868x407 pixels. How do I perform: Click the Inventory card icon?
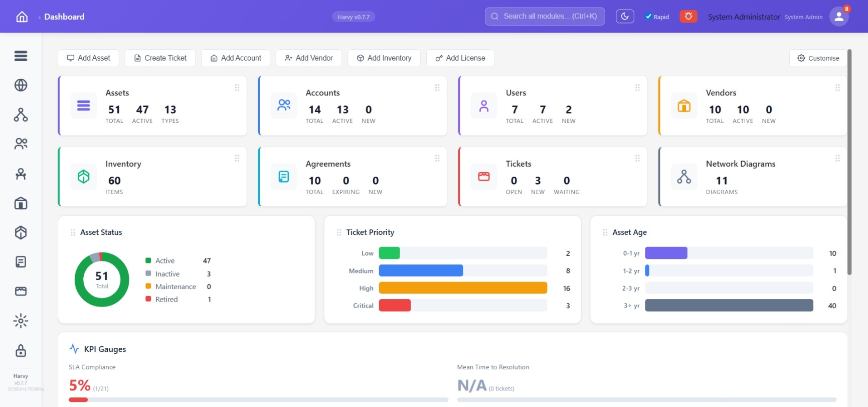point(84,177)
